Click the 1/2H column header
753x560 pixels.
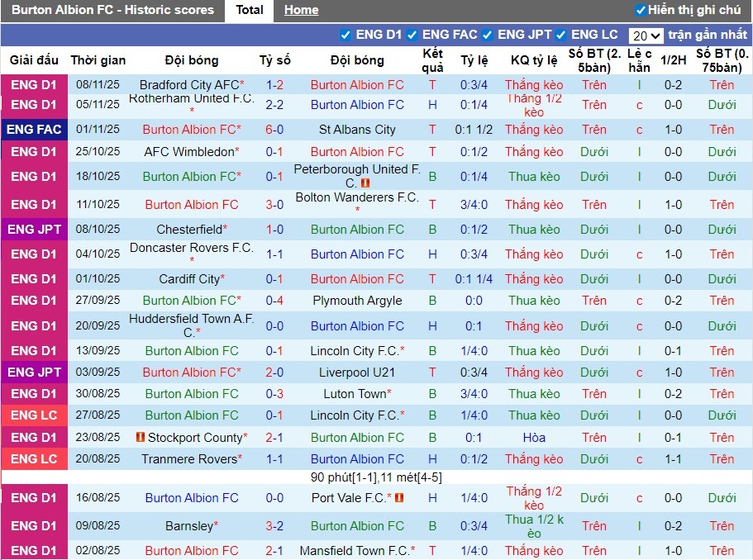coord(674,60)
